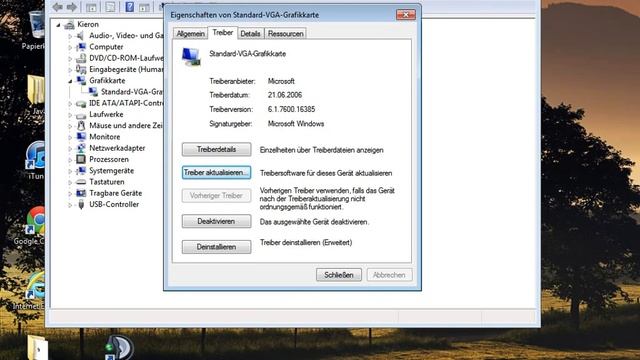Click the driver date 21.06.2006 value
The width and height of the screenshot is (640, 360).
coord(285,95)
